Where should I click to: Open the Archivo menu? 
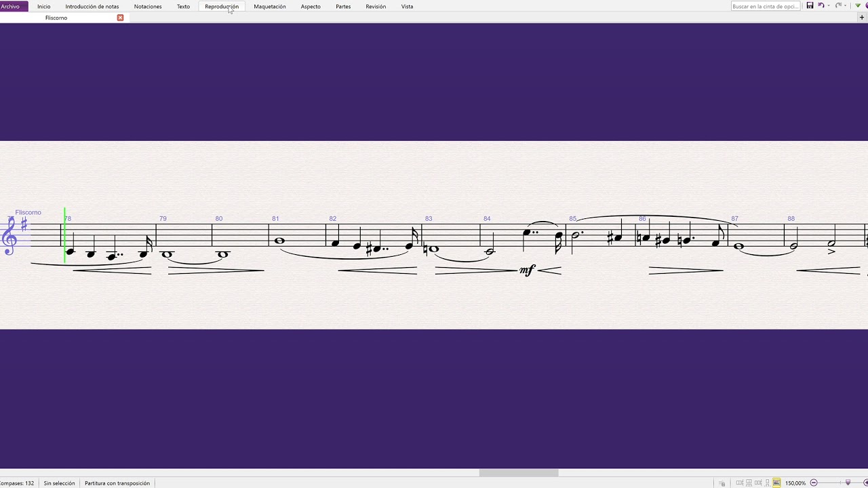click(11, 6)
